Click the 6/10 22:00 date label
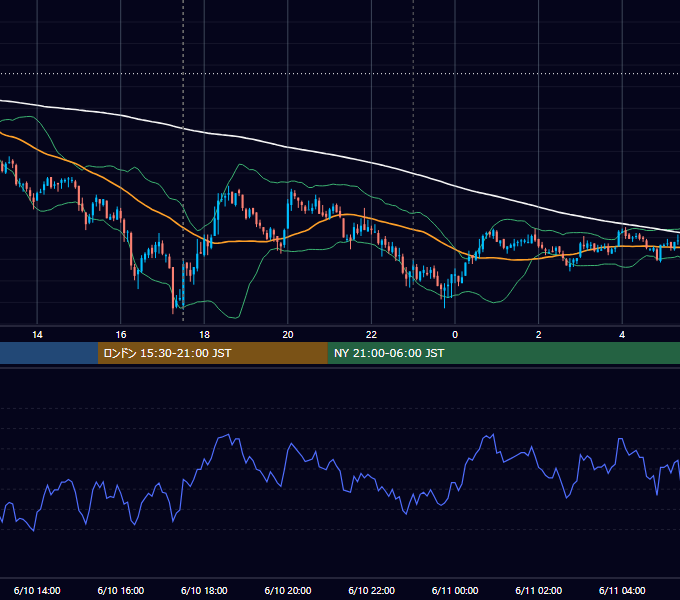 [x=372, y=590]
